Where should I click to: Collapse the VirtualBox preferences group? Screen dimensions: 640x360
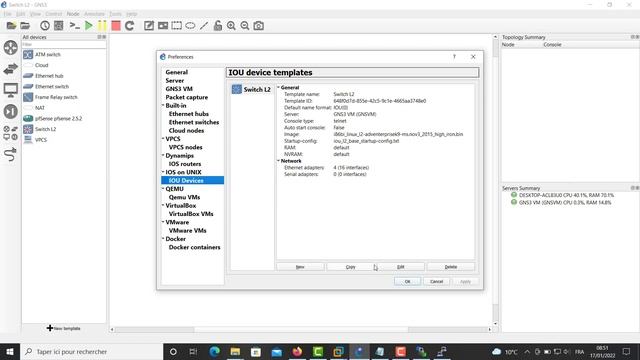[x=163, y=205]
